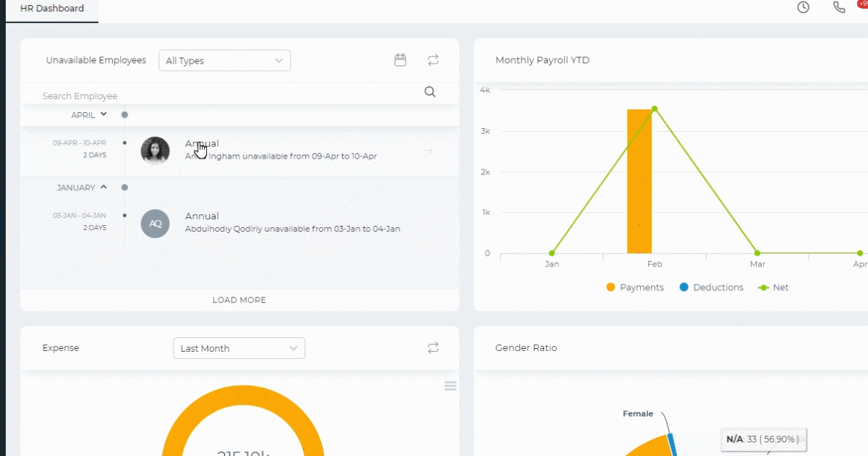Open the clock icon in top bar

803,7
